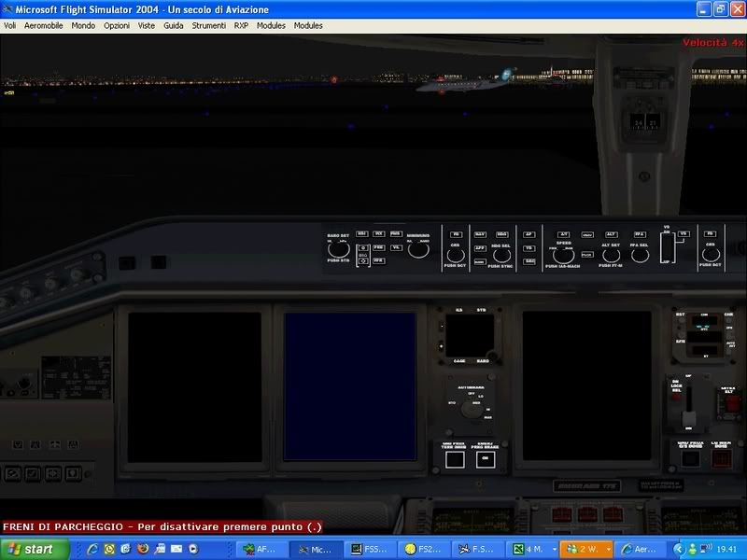Screen dimensions: 747x560
Task: Open the Windows start menu
Action: coord(34,549)
